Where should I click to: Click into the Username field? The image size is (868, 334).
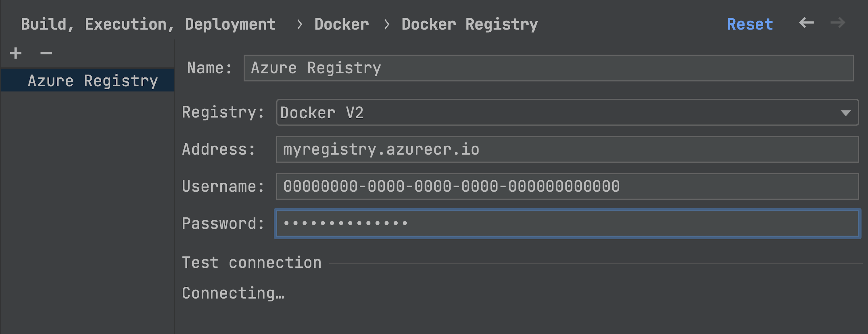[x=567, y=186]
